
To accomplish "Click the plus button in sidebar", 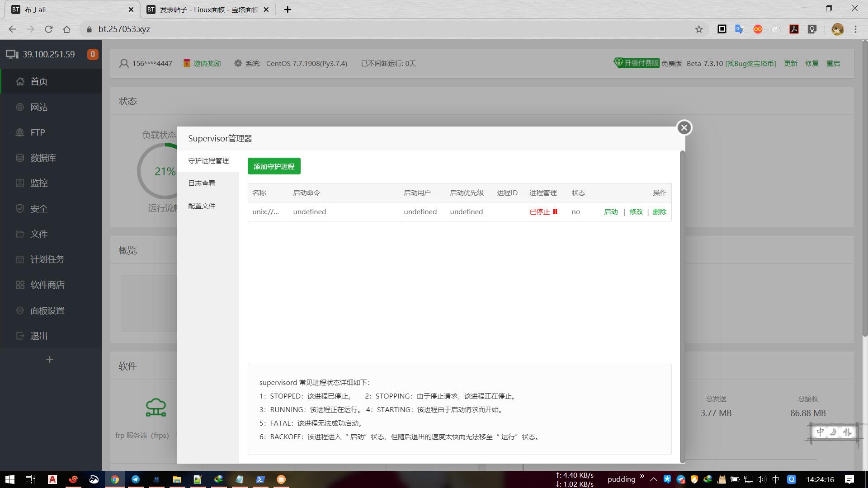I will point(50,360).
